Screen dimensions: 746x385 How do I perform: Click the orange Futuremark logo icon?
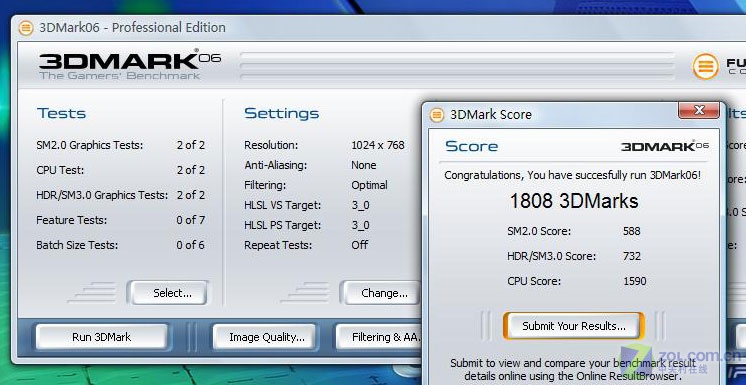pos(706,66)
